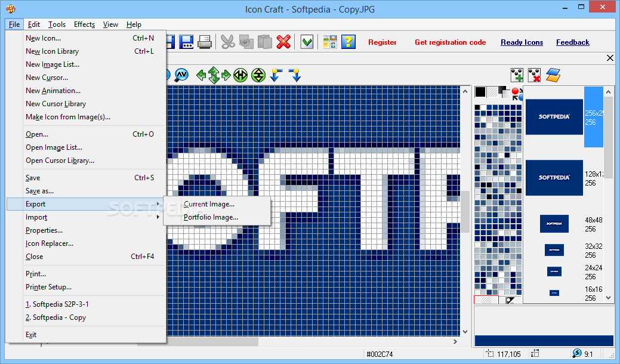Choose Current Image... from Export submenu

tap(217, 204)
